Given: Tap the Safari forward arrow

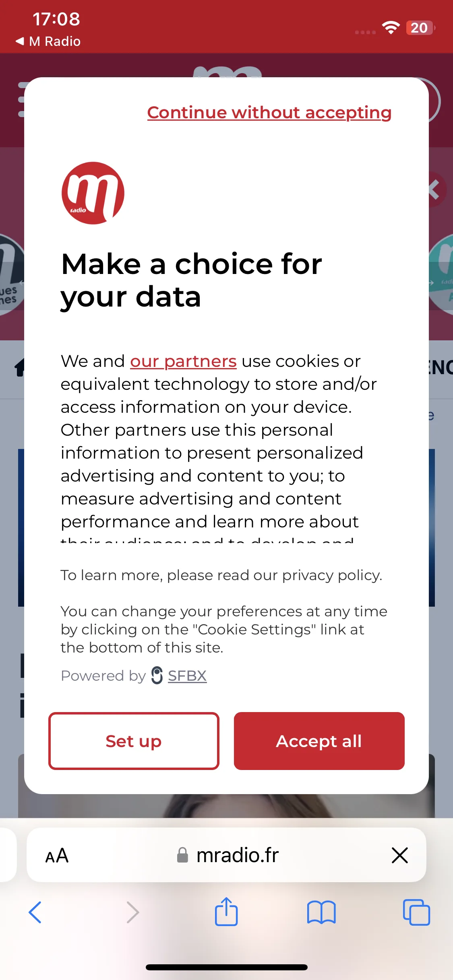Looking at the screenshot, I should [132, 912].
